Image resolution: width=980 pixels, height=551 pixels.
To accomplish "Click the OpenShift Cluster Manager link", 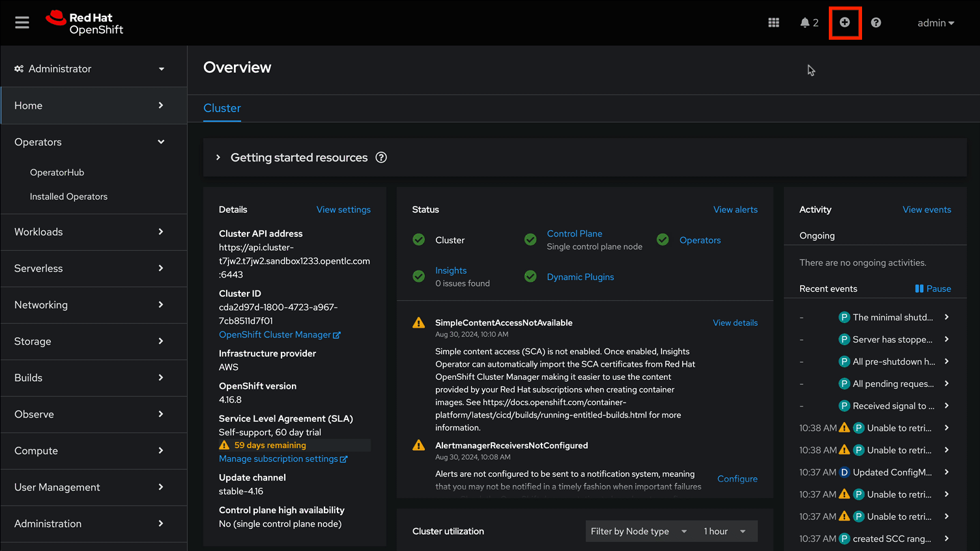I will tap(280, 335).
